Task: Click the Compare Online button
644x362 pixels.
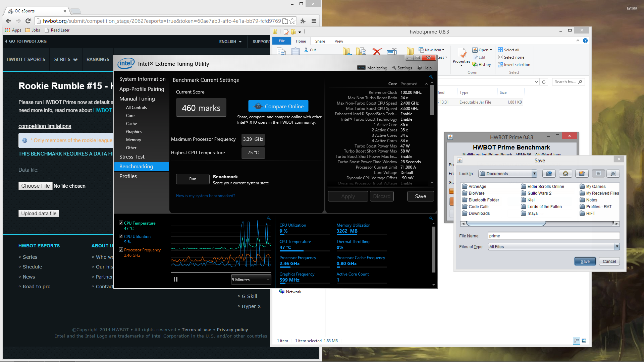Action: point(278,106)
